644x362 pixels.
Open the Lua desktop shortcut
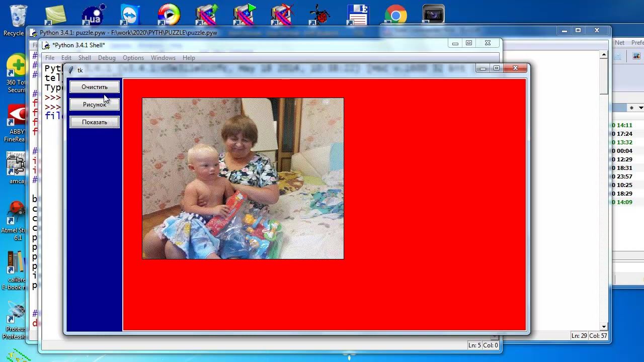pos(93,15)
